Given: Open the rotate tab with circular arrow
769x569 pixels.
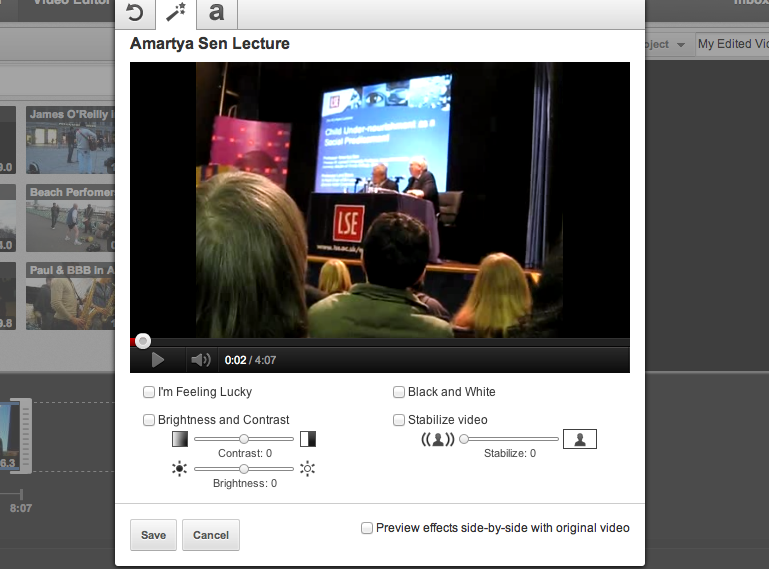Looking at the screenshot, I should (x=134, y=14).
